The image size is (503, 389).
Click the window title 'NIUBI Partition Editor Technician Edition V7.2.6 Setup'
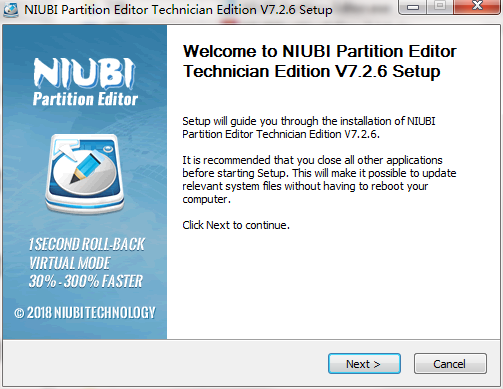[x=178, y=10]
